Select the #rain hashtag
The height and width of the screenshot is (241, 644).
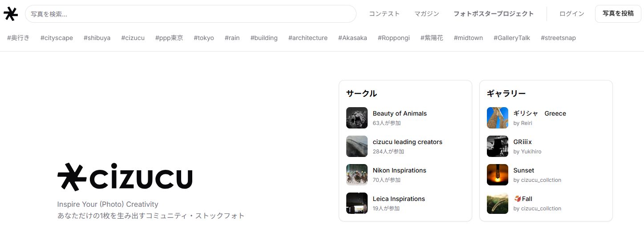point(232,38)
